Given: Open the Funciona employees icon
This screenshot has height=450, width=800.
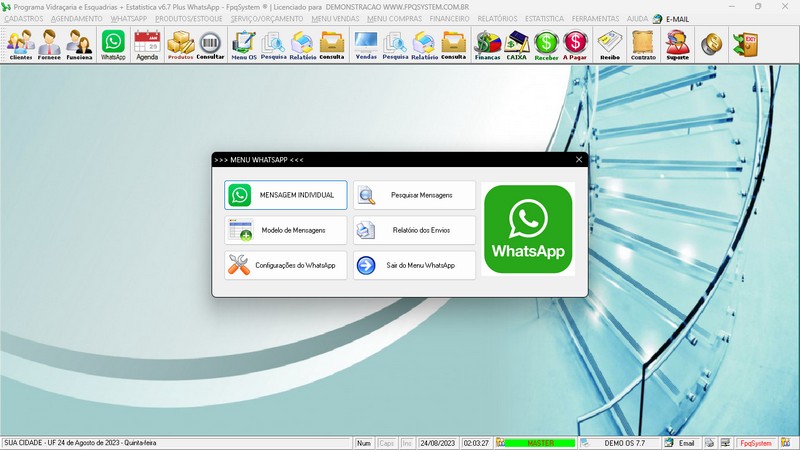Looking at the screenshot, I should pyautogui.click(x=80, y=45).
